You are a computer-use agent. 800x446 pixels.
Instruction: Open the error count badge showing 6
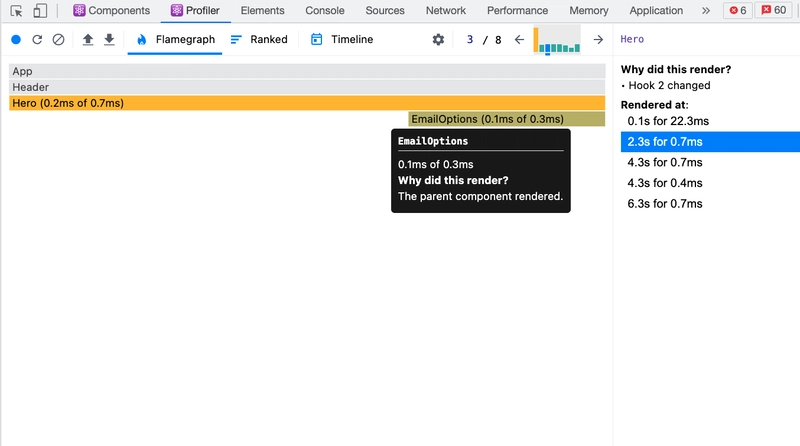738,11
